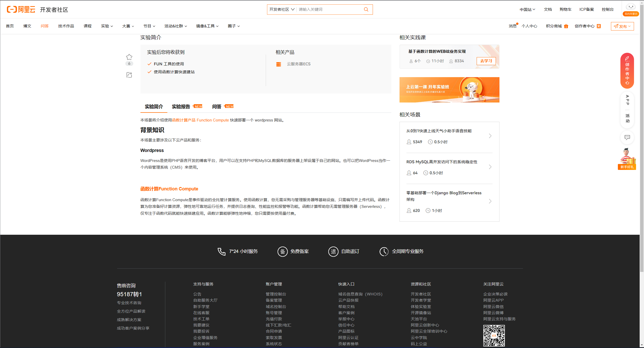
Task: Click the Aliyun QR code in footer
Action: (x=494, y=336)
